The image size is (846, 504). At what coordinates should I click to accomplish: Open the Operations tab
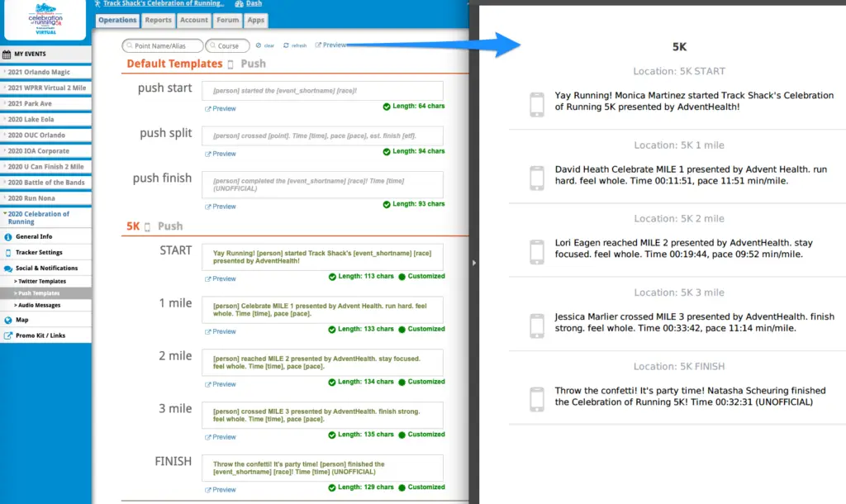click(117, 20)
